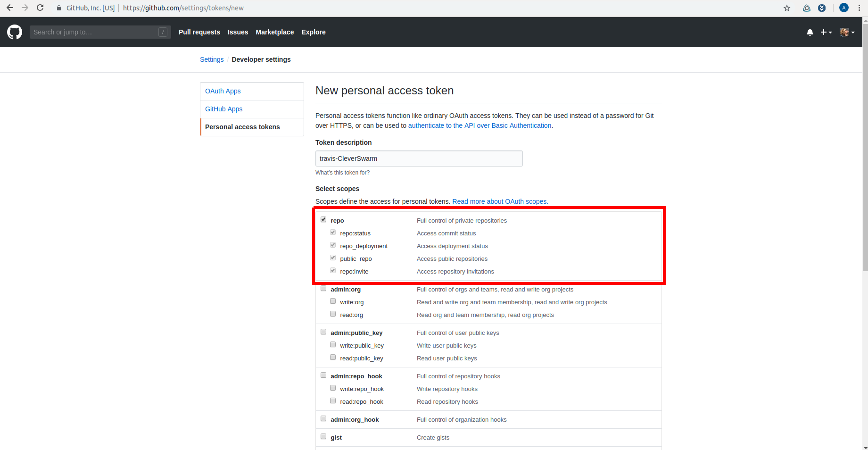Click the Chrome profile avatar icon
Viewport: 868px width, 450px height.
coord(843,8)
